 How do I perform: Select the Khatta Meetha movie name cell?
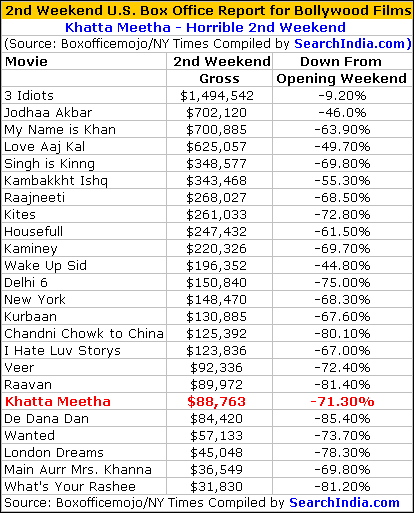coord(84,401)
